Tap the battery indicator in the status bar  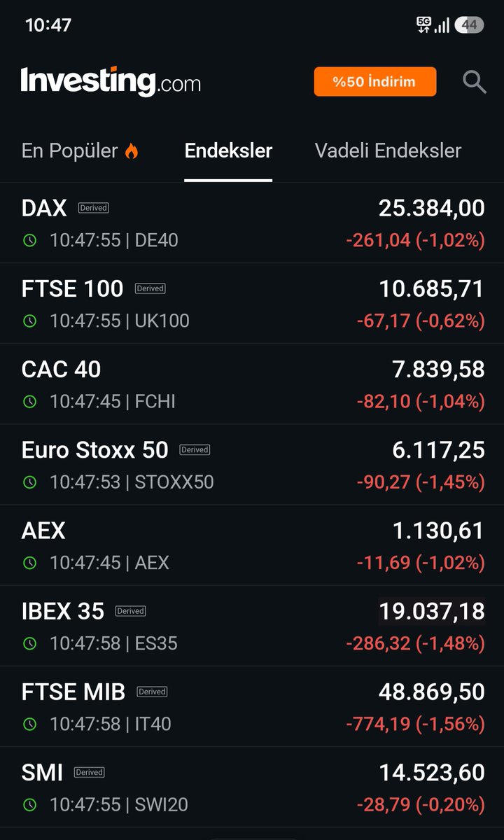tap(469, 25)
